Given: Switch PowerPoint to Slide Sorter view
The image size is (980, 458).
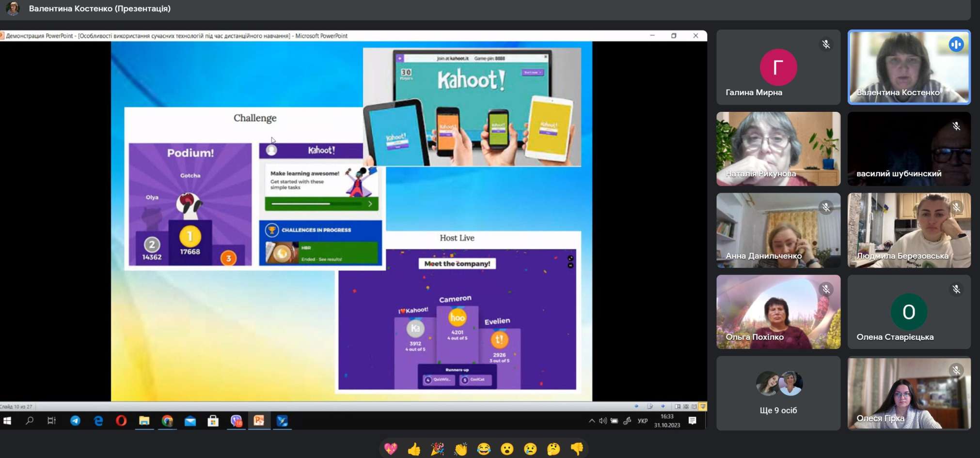Looking at the screenshot, I should point(686,406).
